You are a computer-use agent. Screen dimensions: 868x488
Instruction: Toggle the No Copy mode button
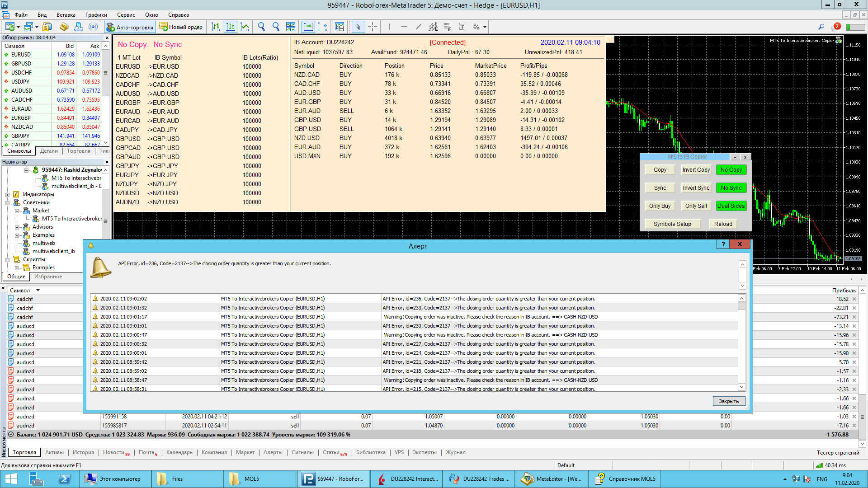[731, 170]
